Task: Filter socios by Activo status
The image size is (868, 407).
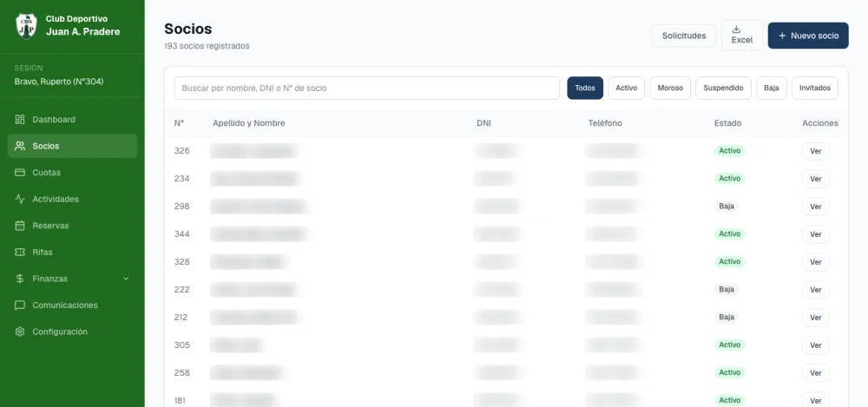Action: tap(626, 88)
